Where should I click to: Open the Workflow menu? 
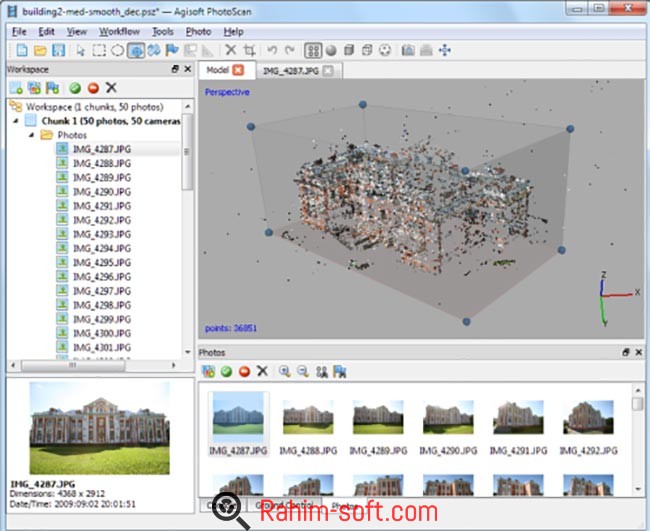(x=119, y=32)
